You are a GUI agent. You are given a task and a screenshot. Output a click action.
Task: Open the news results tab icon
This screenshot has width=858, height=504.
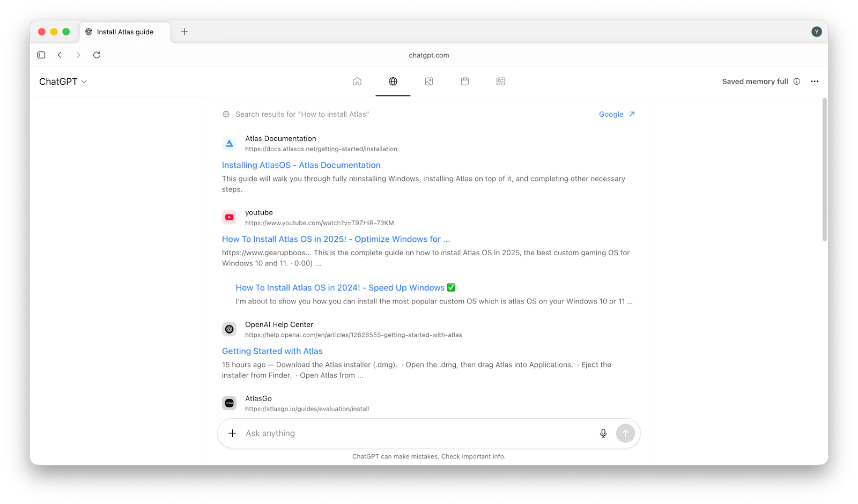pyautogui.click(x=501, y=81)
